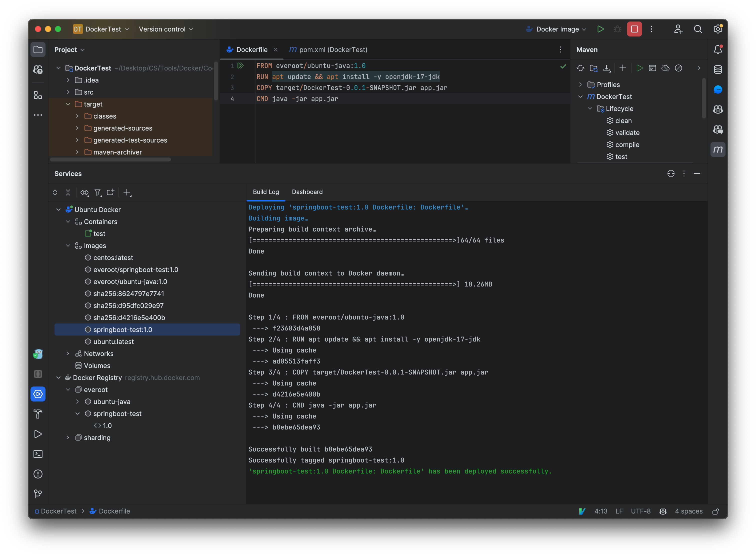The image size is (756, 556).
Task: Open the Notifications bell
Action: click(x=718, y=49)
